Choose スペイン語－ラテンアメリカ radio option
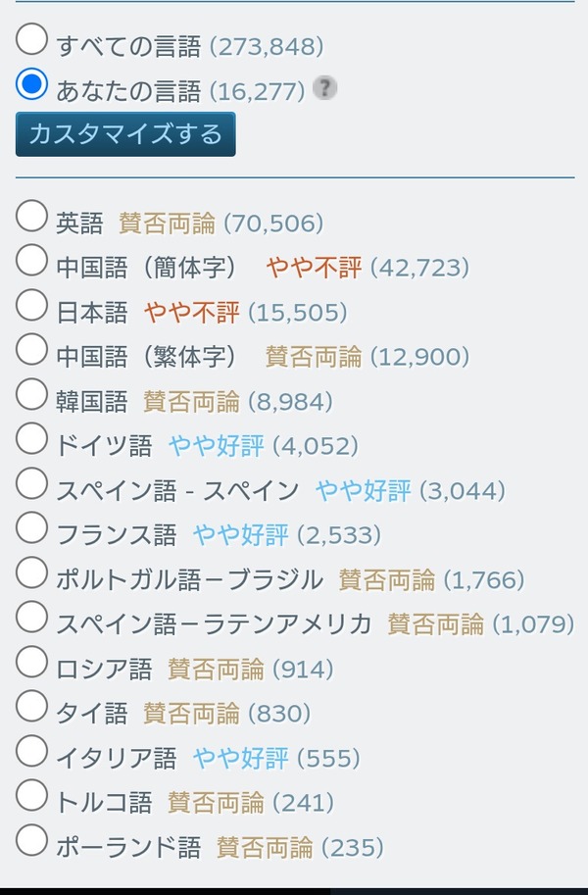Viewport: 588px width, 895px height. (x=31, y=618)
